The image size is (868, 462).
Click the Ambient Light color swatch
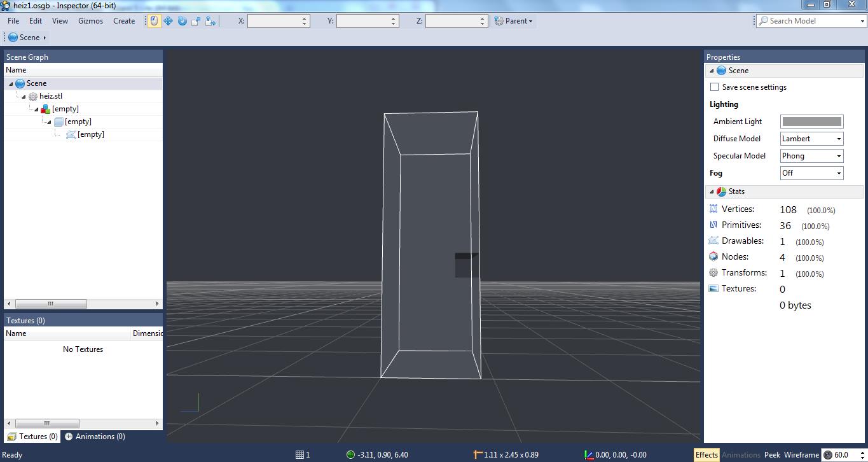tap(811, 122)
